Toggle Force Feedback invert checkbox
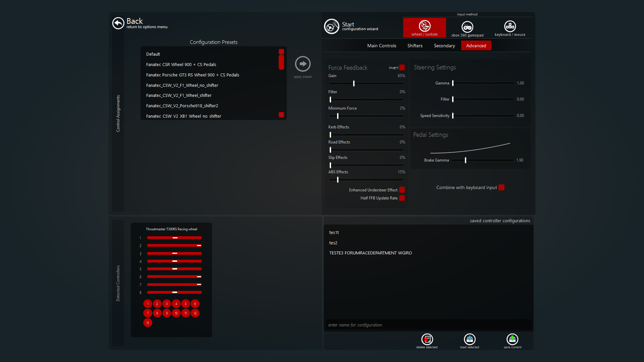This screenshot has height=362, width=644. pos(402,67)
